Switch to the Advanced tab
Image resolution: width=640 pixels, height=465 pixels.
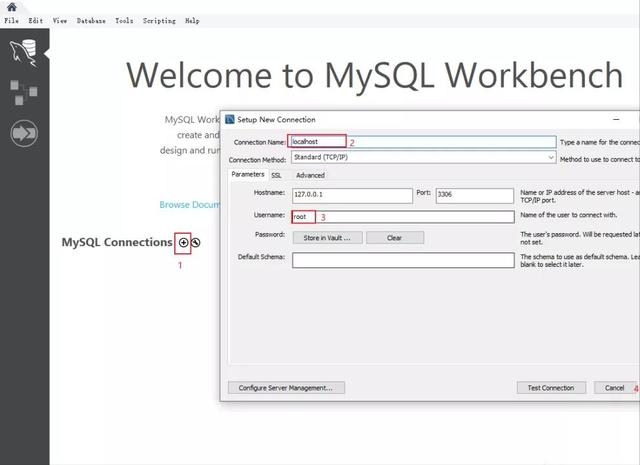tap(310, 175)
